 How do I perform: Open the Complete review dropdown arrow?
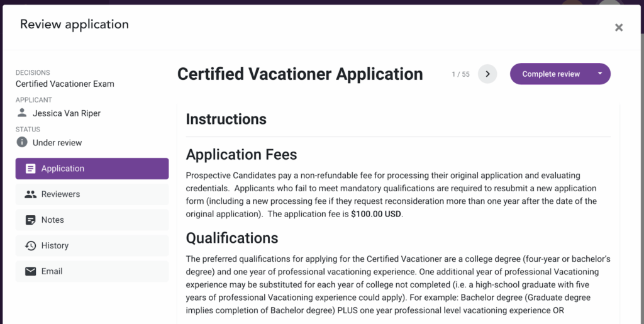tap(600, 74)
